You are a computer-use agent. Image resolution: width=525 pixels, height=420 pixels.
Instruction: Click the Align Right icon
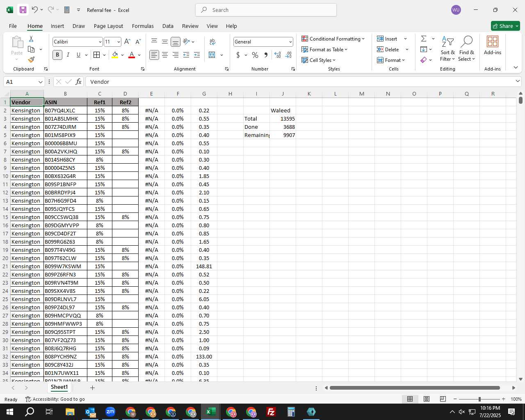coord(176,55)
